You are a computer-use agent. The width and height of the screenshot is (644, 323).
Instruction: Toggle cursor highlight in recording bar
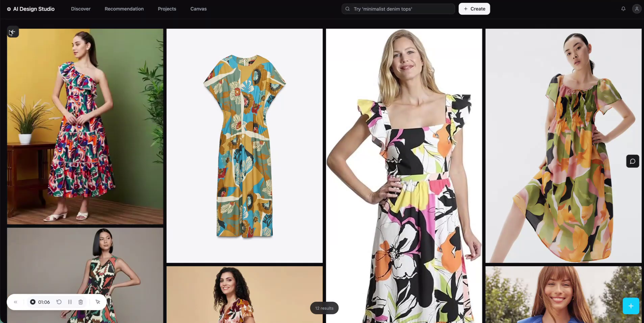coord(98,302)
